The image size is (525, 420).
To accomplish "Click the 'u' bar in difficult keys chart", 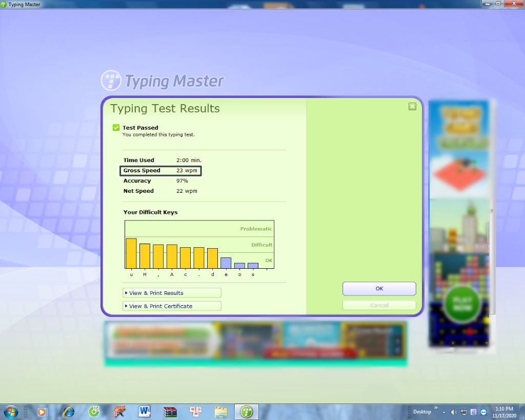I will click(131, 253).
